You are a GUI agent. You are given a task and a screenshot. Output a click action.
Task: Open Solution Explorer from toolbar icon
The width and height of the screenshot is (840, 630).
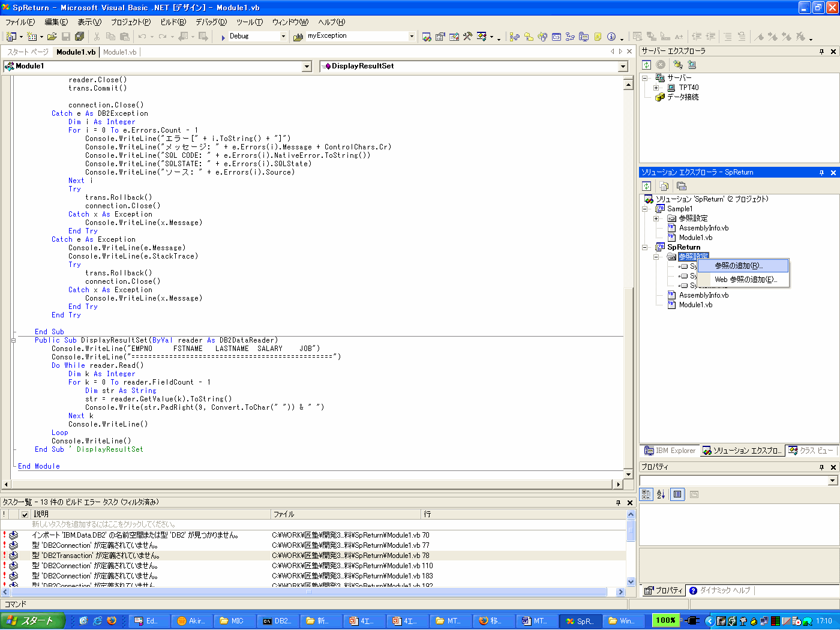[427, 37]
